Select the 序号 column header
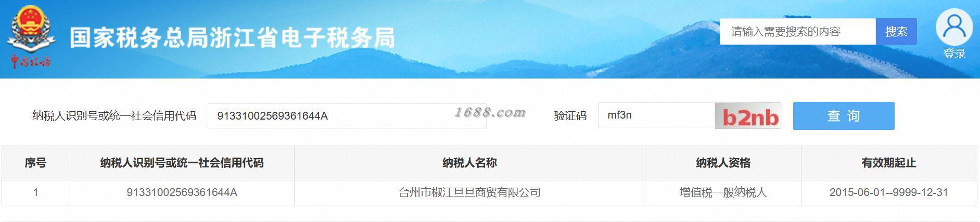Viewport: 980px width, 222px height. [x=35, y=163]
